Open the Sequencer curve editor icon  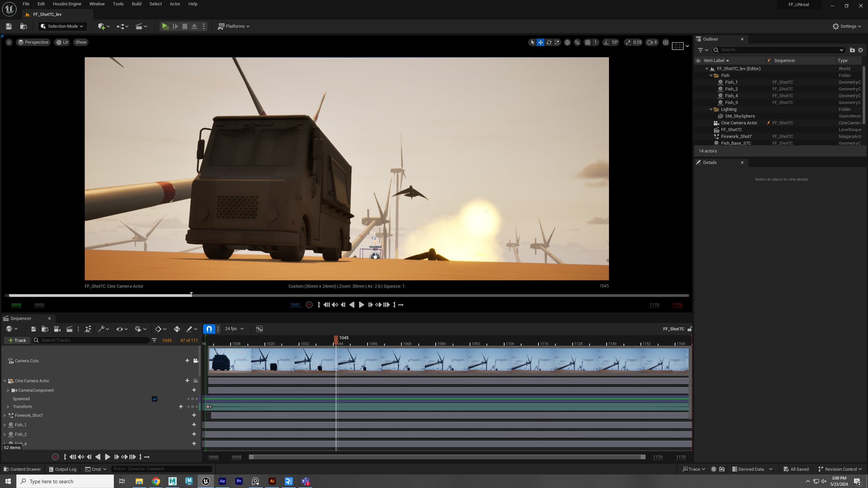tap(259, 329)
